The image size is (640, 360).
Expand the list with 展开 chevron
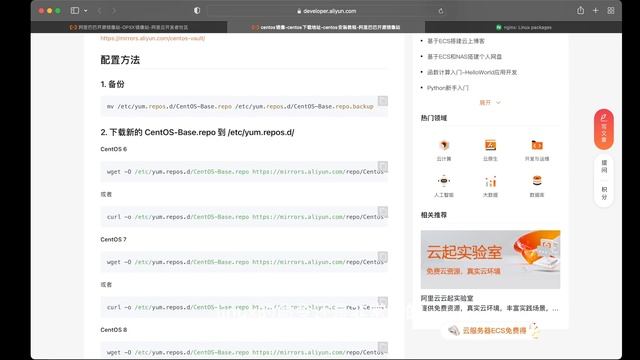pos(490,102)
